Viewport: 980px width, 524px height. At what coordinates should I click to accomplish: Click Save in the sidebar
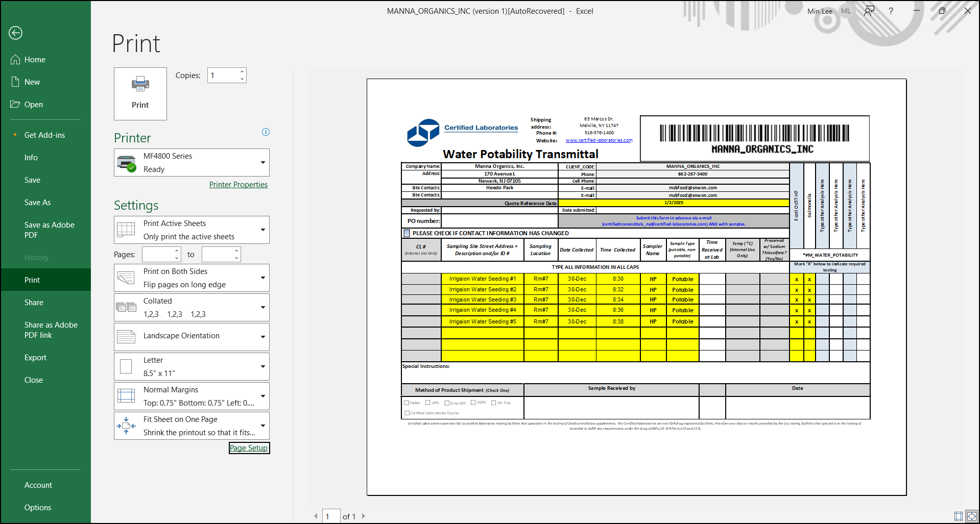tap(45, 180)
